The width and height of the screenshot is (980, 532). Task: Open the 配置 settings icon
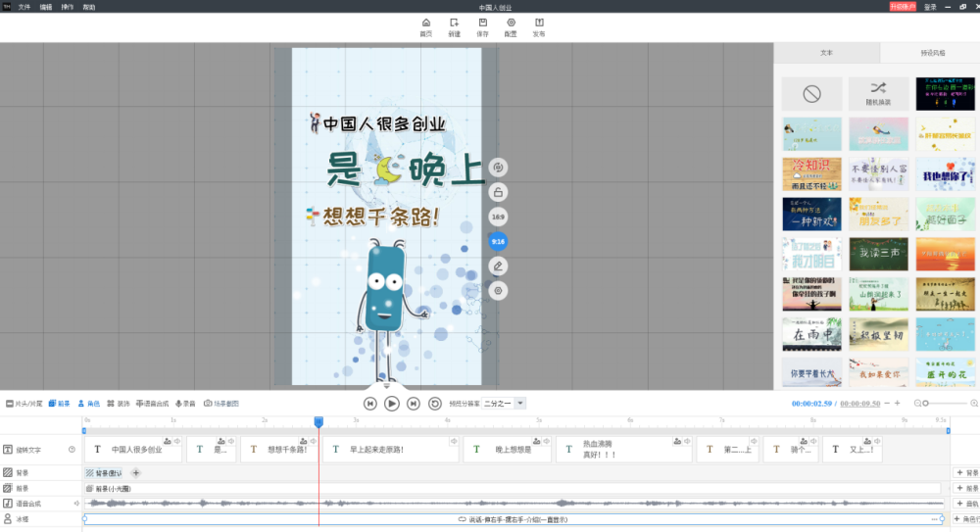511,26
